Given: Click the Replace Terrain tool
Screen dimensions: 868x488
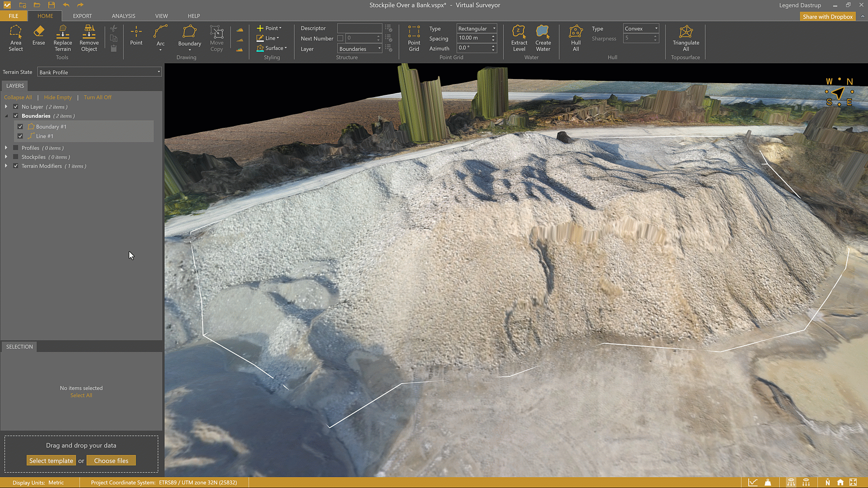Looking at the screenshot, I should 62,38.
